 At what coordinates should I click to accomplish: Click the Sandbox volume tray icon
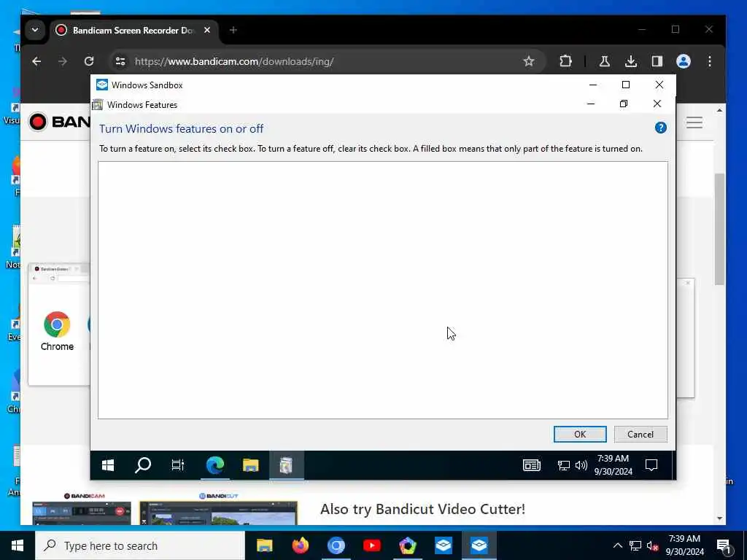(x=581, y=465)
